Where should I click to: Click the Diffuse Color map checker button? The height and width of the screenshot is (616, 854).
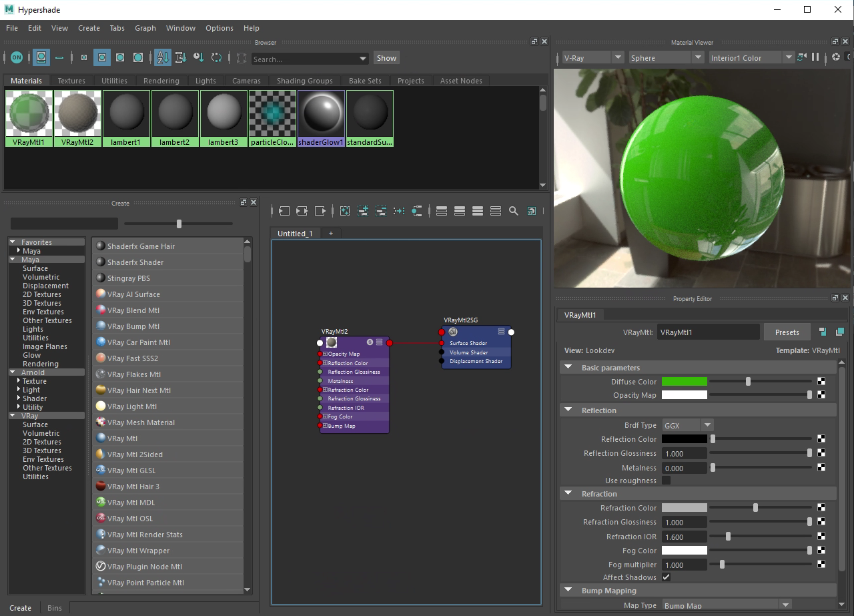tap(821, 382)
